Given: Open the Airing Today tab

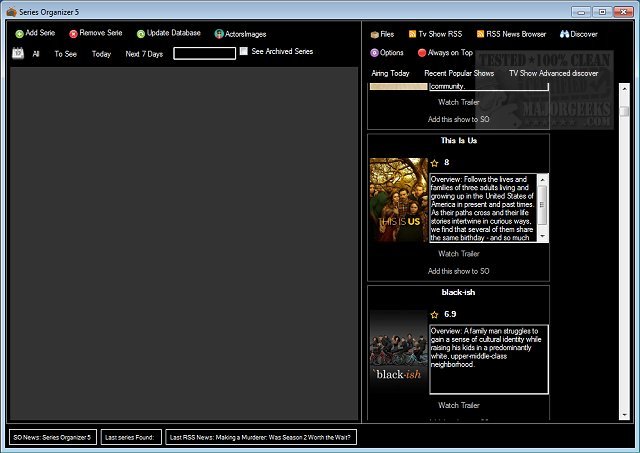Looking at the screenshot, I should [x=390, y=73].
